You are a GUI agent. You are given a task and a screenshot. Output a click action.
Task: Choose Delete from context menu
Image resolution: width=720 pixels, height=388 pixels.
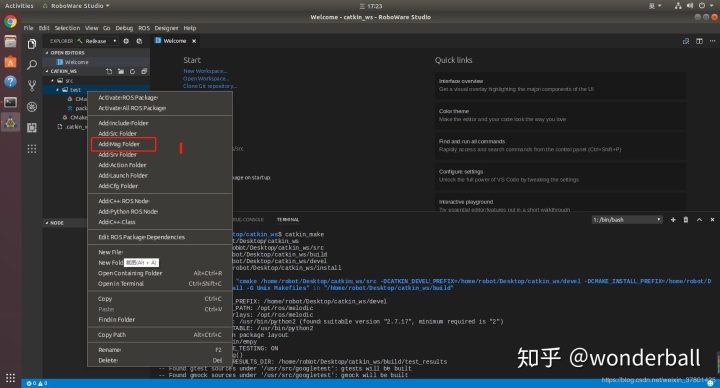pos(160,360)
